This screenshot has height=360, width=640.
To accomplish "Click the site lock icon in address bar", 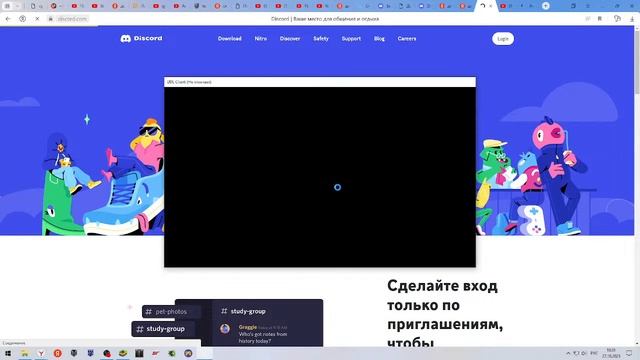I will point(51,19).
